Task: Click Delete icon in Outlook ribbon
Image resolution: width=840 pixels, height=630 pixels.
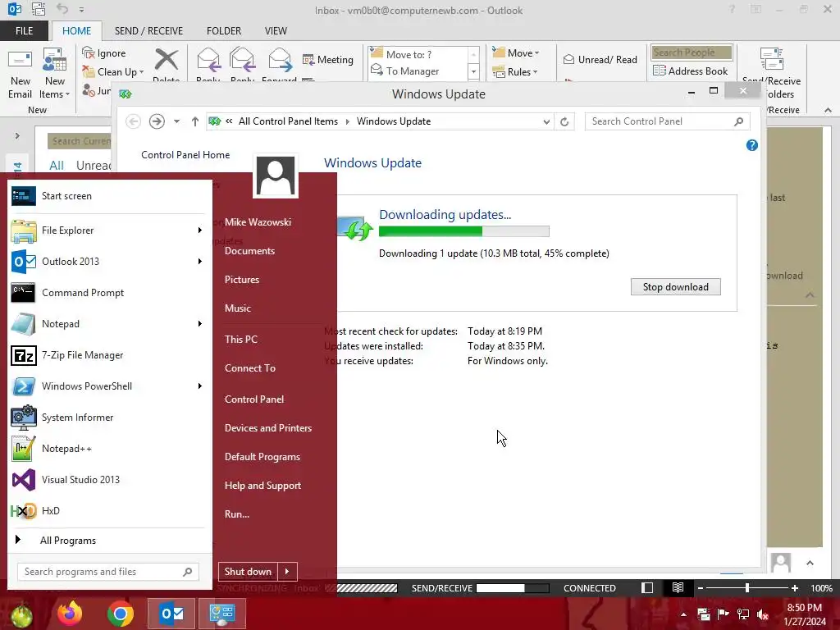Action: pyautogui.click(x=166, y=59)
